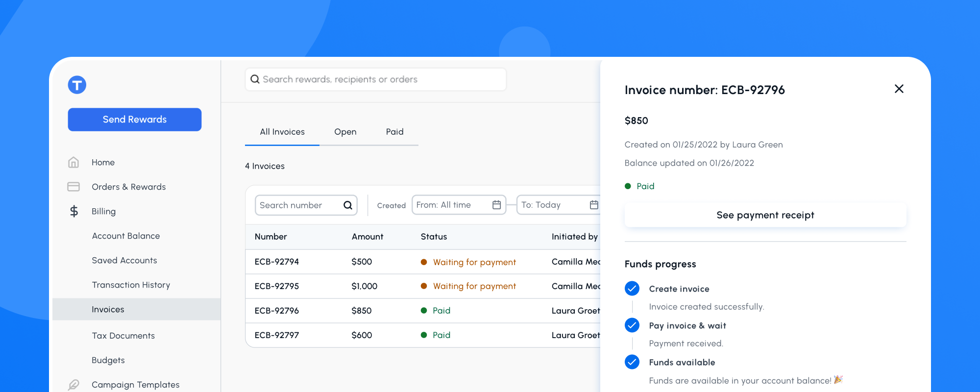980x392 pixels.
Task: Switch to the Open invoices tab
Action: point(345,132)
